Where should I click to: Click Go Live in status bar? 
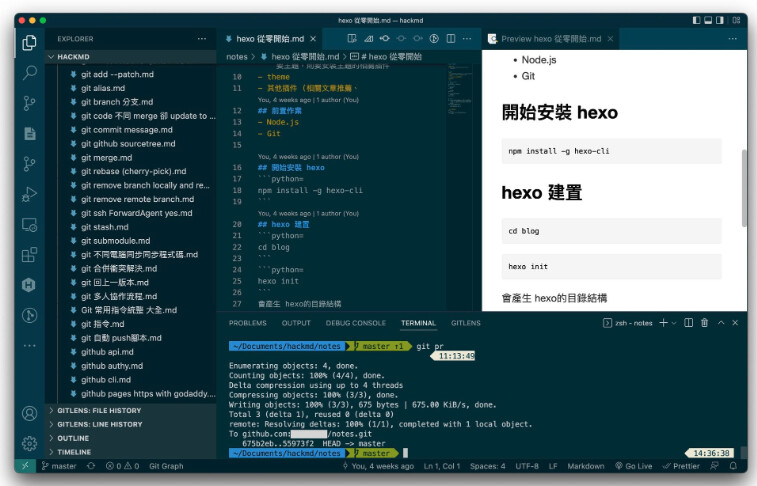[x=633, y=466]
